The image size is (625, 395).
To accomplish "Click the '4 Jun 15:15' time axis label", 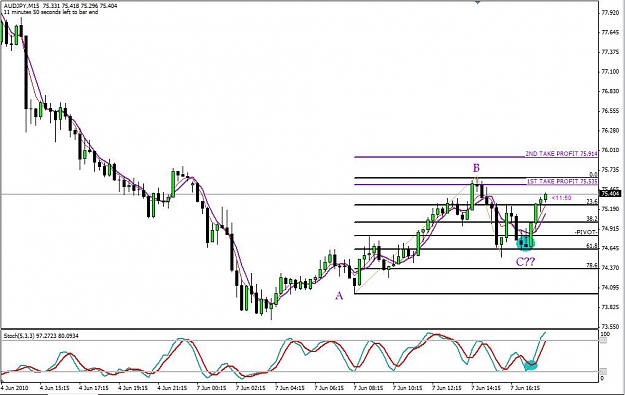I will coord(55,387).
